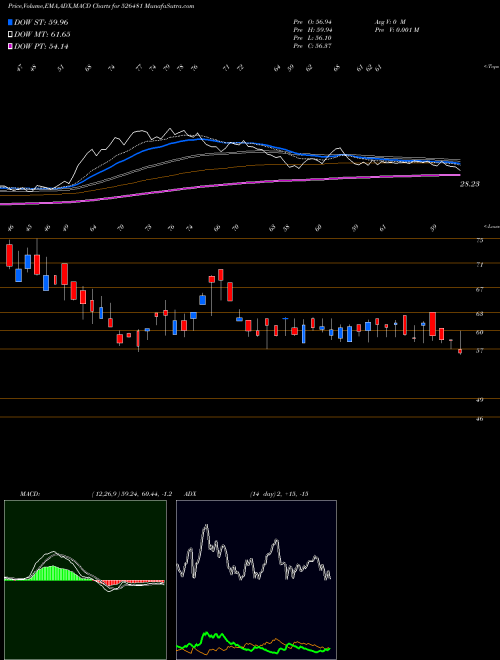Click the magenta DOW PT legend swatch
The image size is (500, 660).
coord(11,47)
